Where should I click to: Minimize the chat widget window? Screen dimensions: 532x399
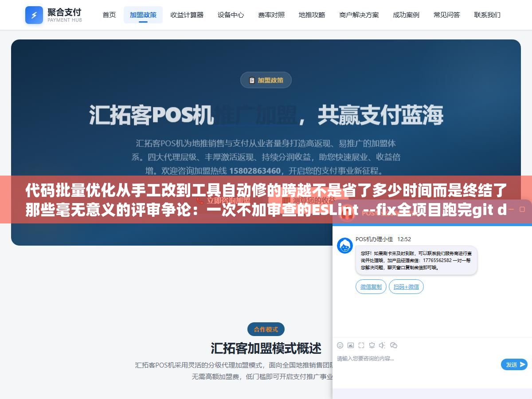click(511, 209)
